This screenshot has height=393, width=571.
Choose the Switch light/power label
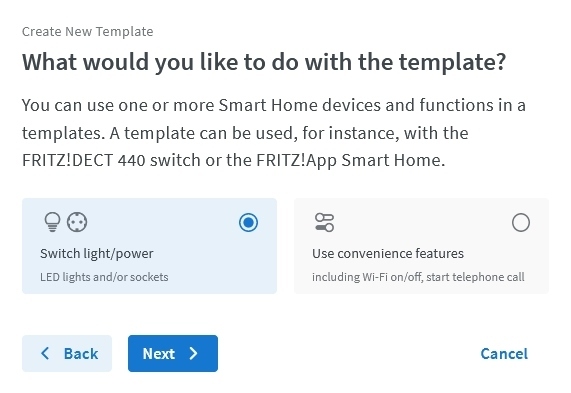97,254
